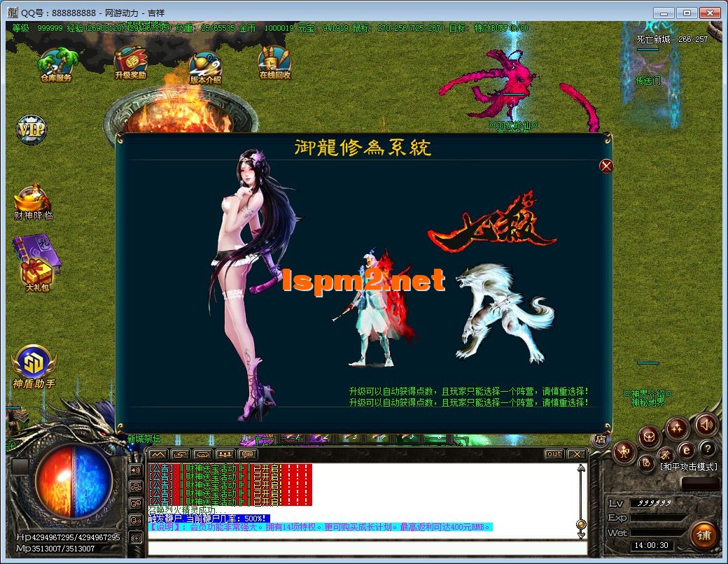
Task: Click the golden chat scrollbar thumb
Action: click(x=581, y=525)
